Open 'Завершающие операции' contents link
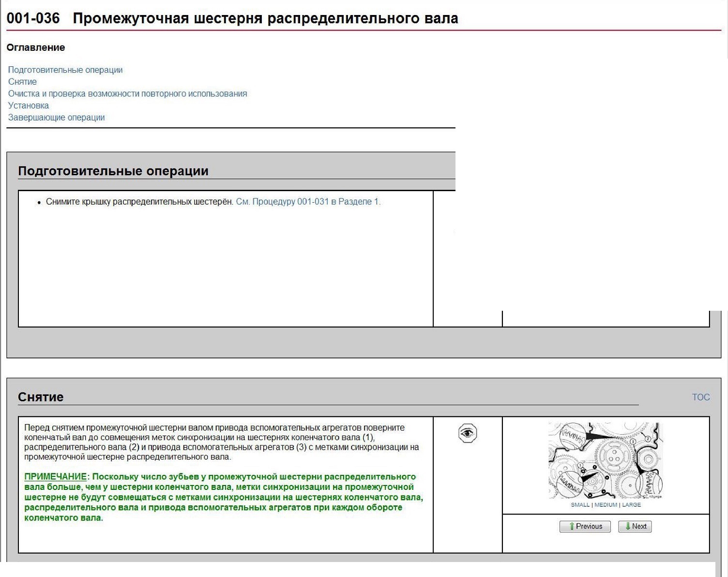Viewport: 728px width, 577px height. (56, 117)
